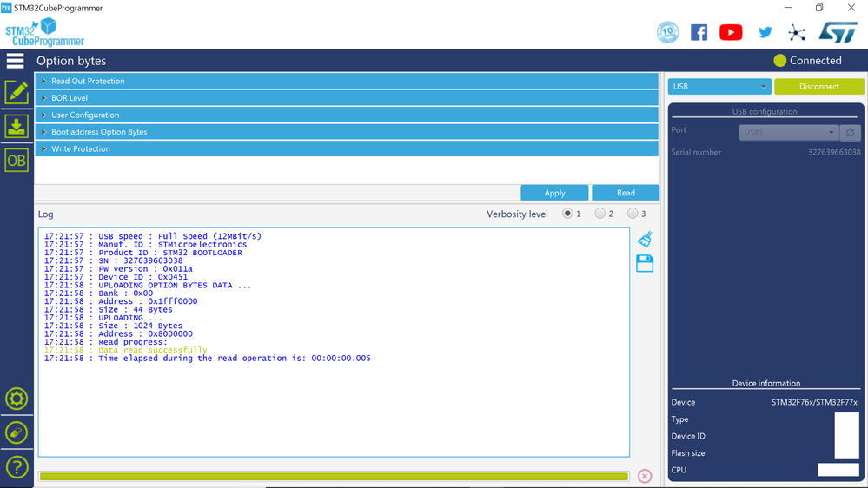Screen dimensions: 868x488
Task: Open the USB connection type dropdown
Action: tap(719, 86)
